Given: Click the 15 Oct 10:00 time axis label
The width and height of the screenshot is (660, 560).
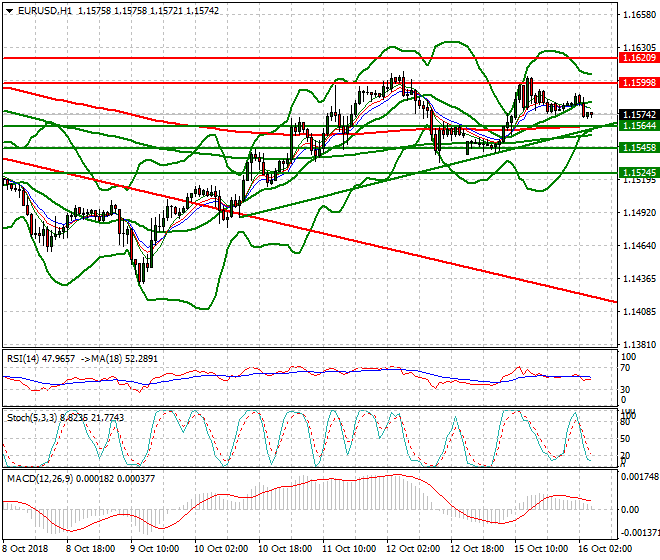Looking at the screenshot, I should click(x=540, y=549).
